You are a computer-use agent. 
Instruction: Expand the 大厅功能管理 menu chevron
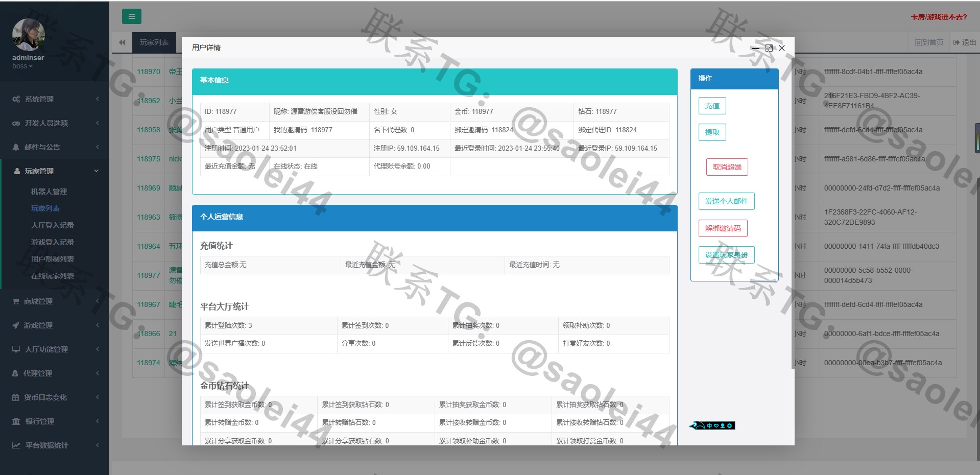click(x=97, y=349)
